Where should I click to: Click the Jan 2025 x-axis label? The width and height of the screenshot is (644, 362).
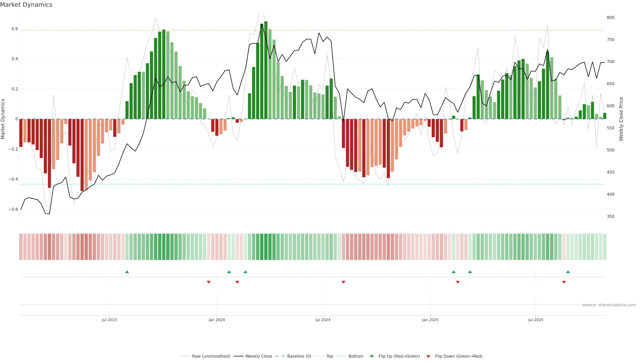point(430,320)
